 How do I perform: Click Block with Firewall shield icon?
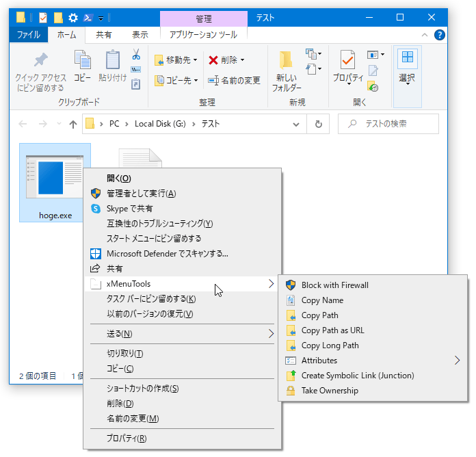tap(290, 285)
